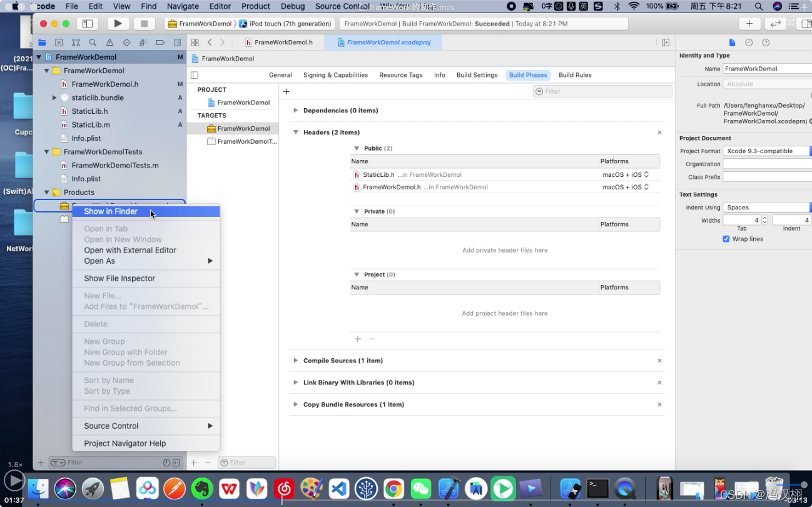Open platforms dropdown for StaticLib.h

[x=626, y=175]
